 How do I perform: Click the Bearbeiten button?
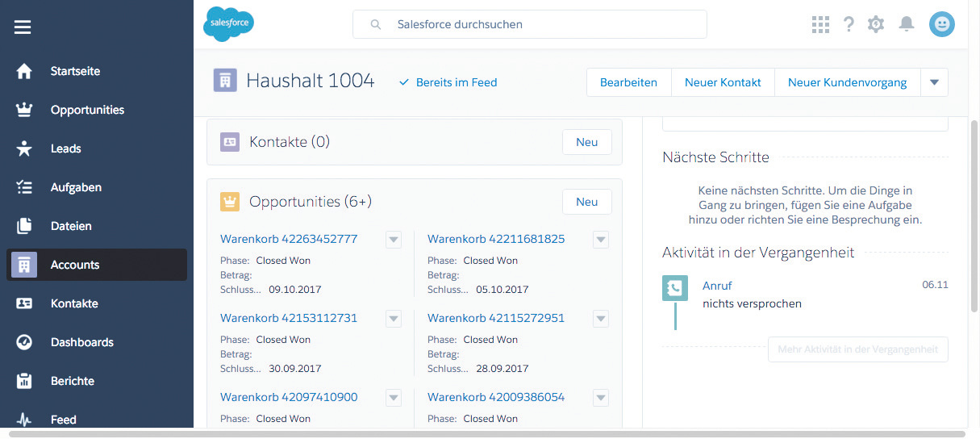tap(628, 82)
